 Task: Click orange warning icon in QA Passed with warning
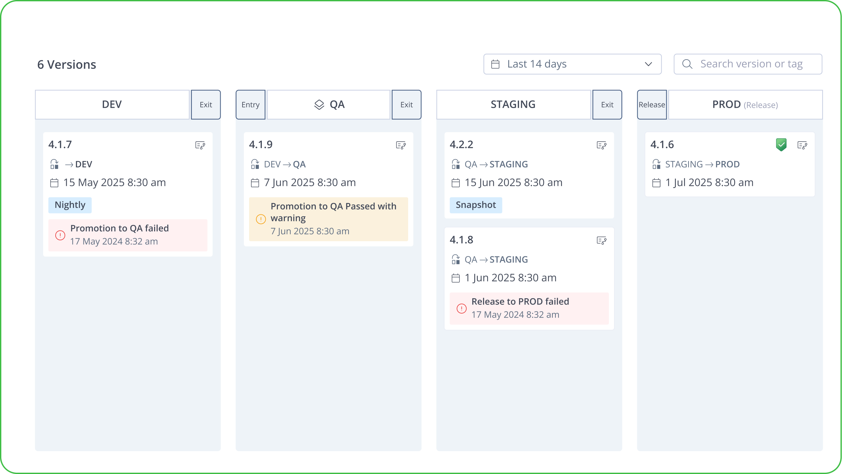(261, 219)
